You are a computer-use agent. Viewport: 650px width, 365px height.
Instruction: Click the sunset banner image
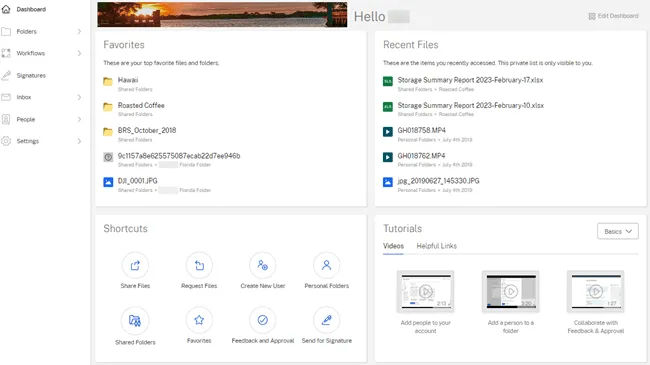point(222,15)
